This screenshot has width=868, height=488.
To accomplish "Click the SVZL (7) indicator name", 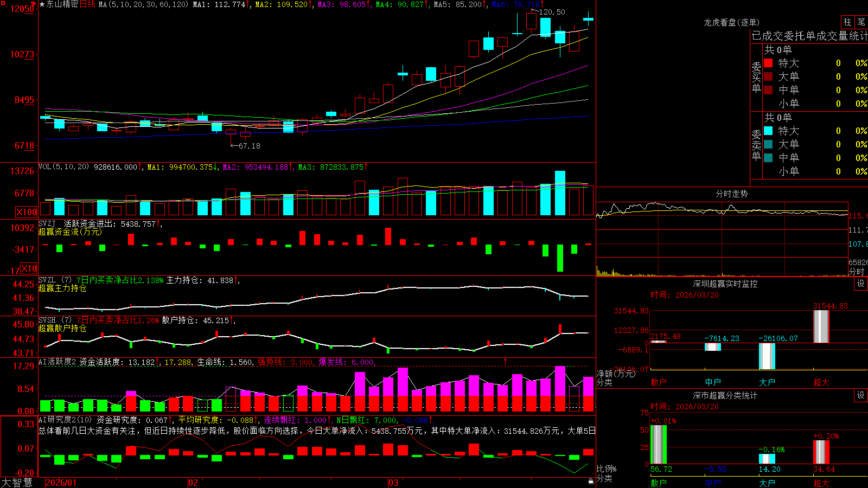I will pyautogui.click(x=55, y=280).
